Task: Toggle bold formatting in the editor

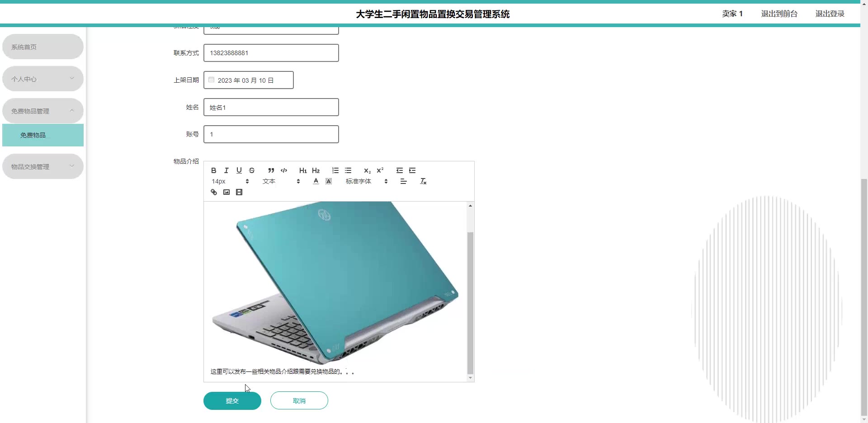Action: tap(214, 170)
